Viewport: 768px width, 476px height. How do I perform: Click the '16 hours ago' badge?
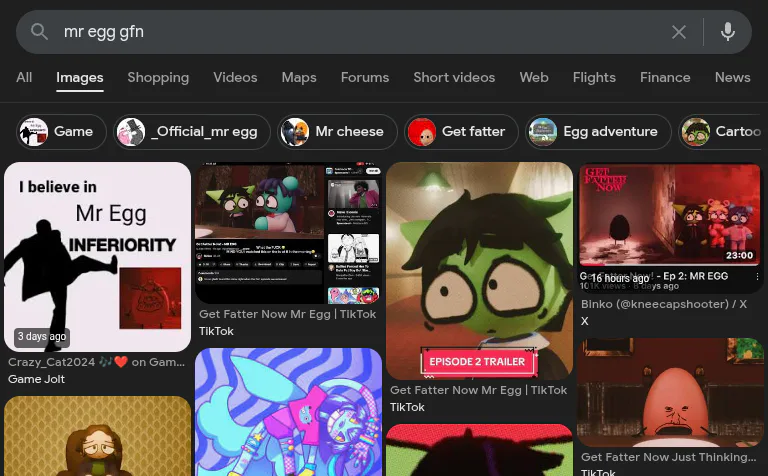pyautogui.click(x=620, y=278)
